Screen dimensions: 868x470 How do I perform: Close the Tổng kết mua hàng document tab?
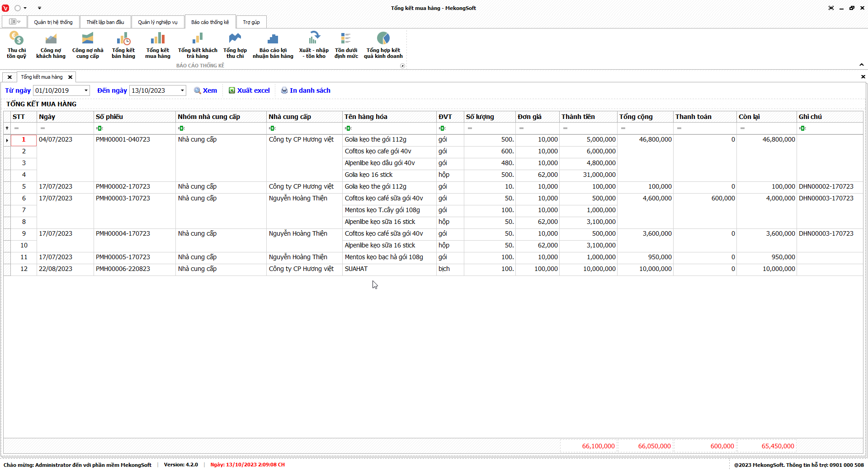click(70, 77)
